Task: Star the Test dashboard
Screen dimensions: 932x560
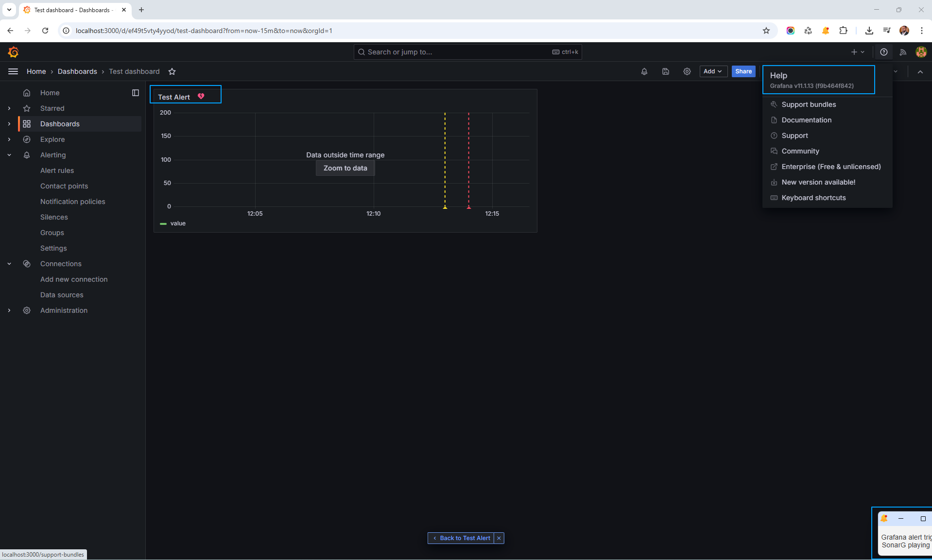Action: point(172,71)
